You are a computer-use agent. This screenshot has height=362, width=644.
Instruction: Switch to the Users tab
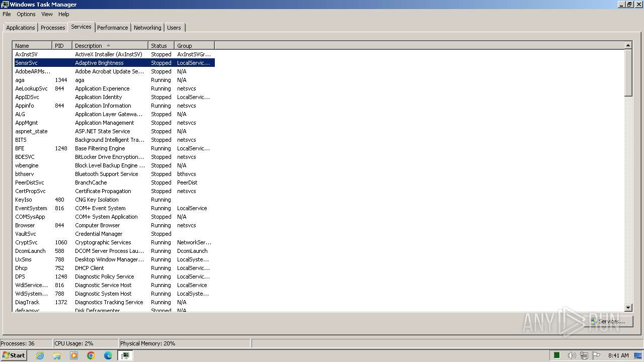[174, 28]
